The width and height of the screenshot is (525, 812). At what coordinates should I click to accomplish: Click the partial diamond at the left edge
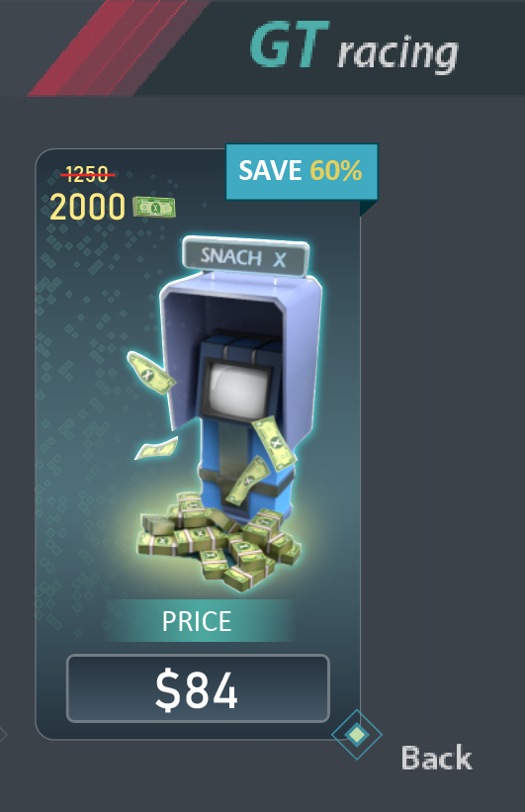point(3,734)
